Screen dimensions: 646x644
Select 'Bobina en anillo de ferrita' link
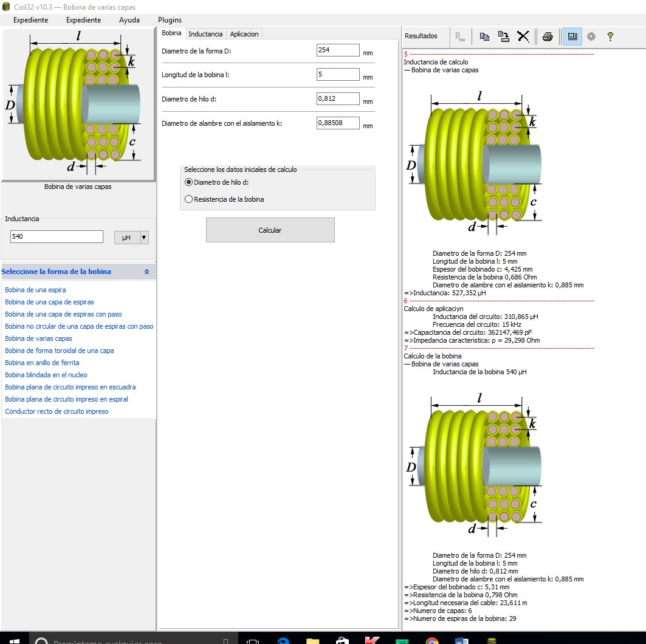42,363
